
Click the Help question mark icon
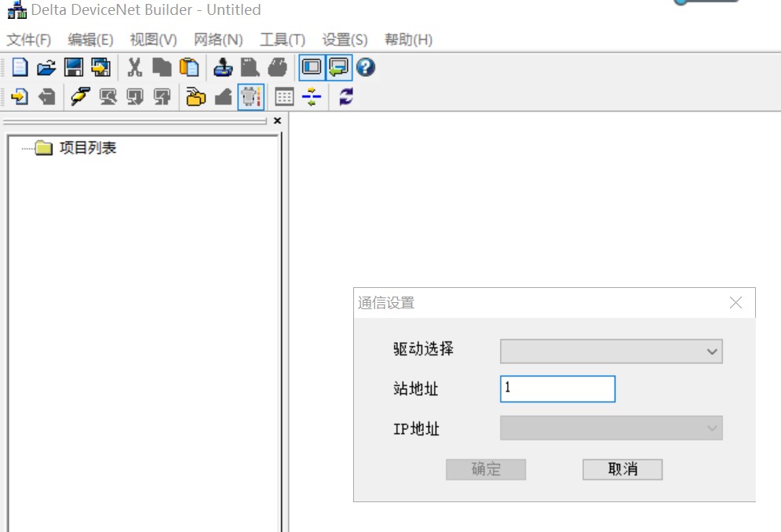[366, 68]
